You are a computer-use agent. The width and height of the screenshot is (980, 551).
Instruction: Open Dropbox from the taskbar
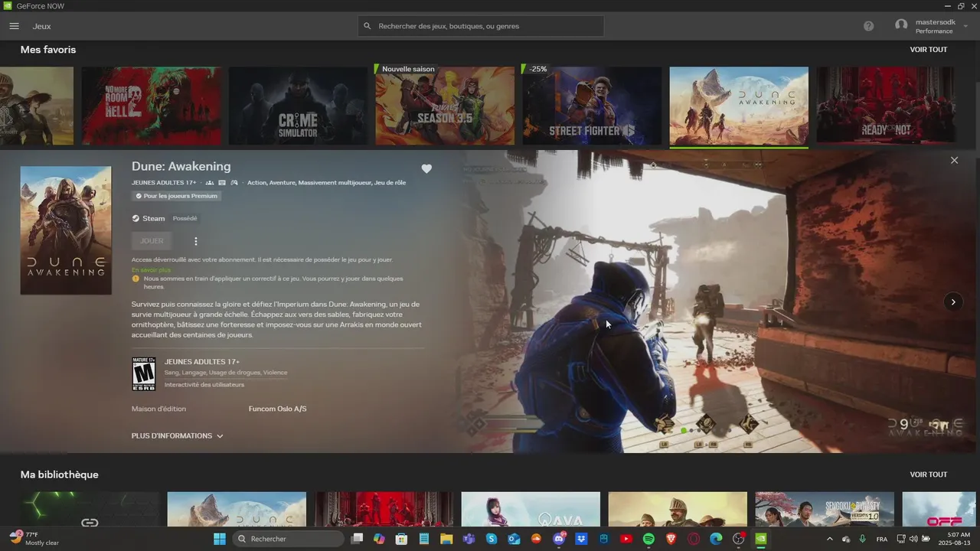(581, 539)
